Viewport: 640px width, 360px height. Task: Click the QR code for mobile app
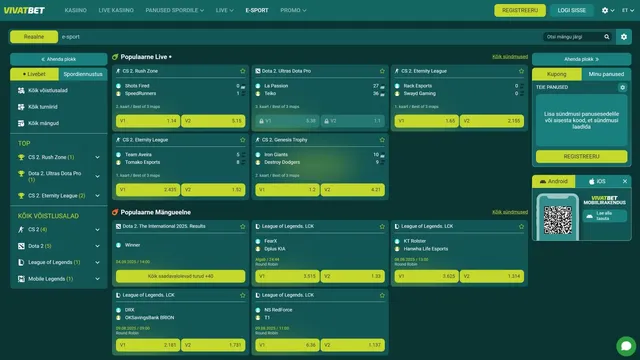[558, 220]
